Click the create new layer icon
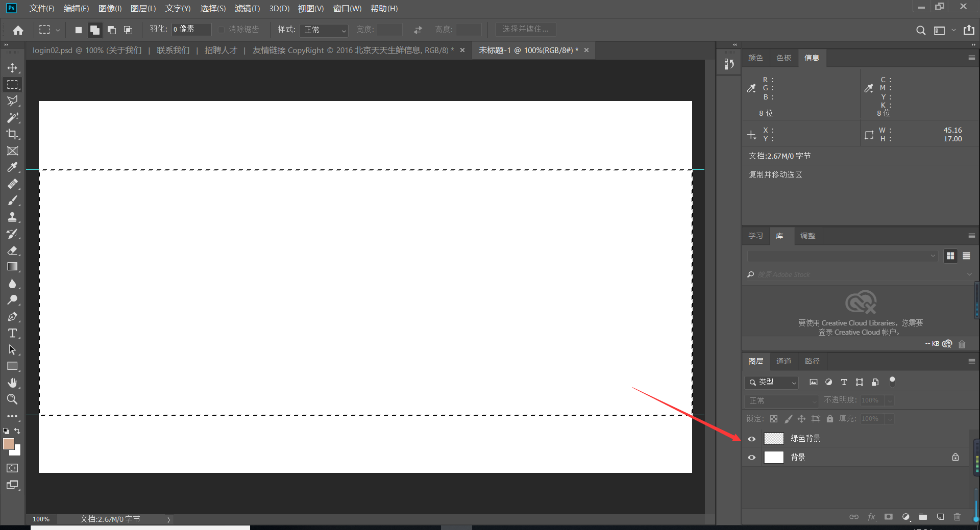 click(x=940, y=517)
